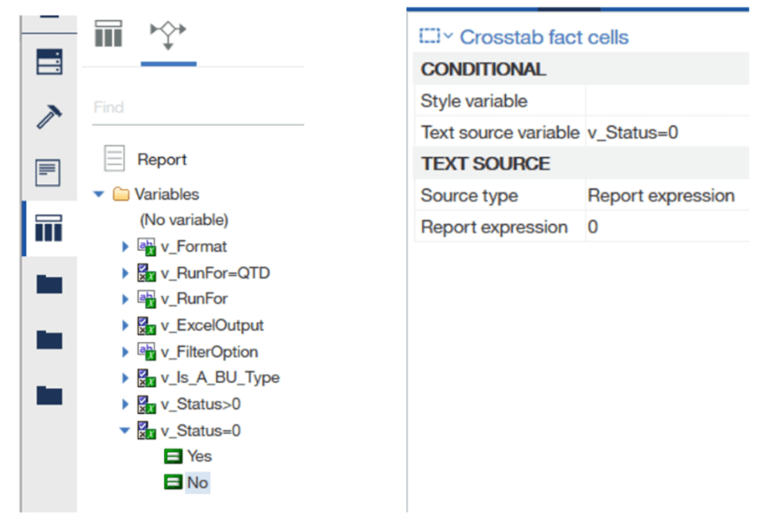Screen dimensions: 763x532
Task: Expand the v_Status>0 variable
Action: point(125,404)
